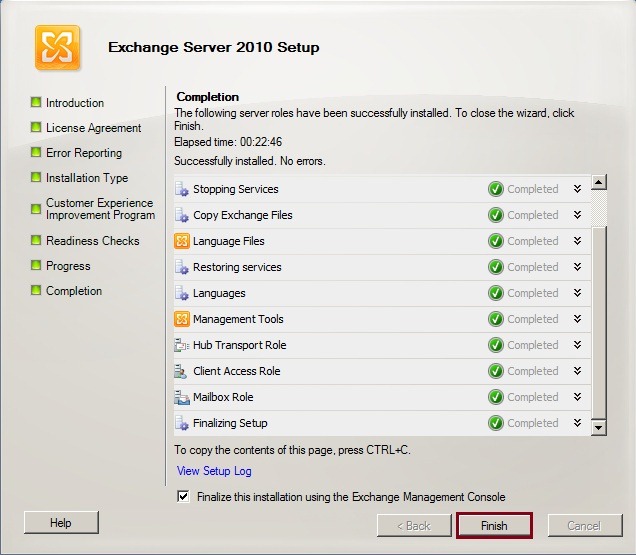
Task: Click the green checkmark beside Finalizing Setup
Action: [496, 423]
